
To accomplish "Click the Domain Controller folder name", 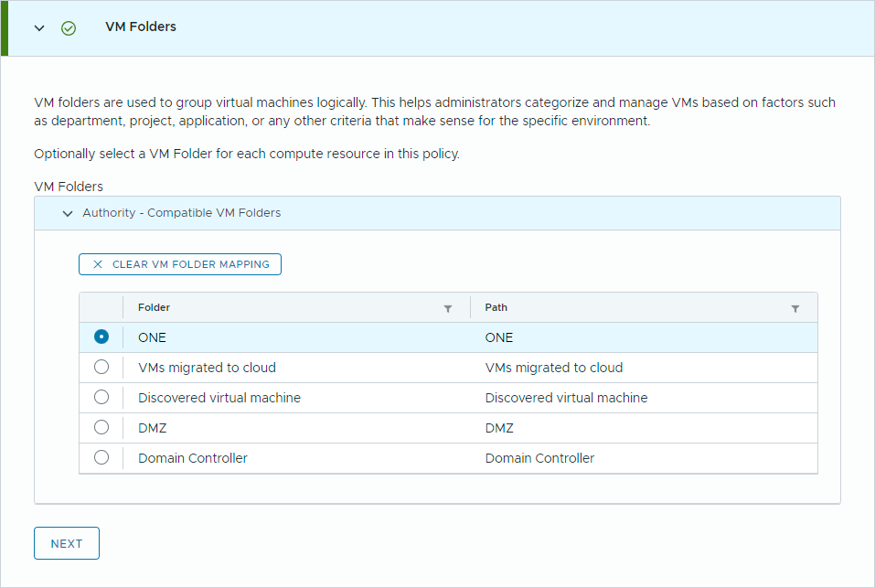I will 193,458.
